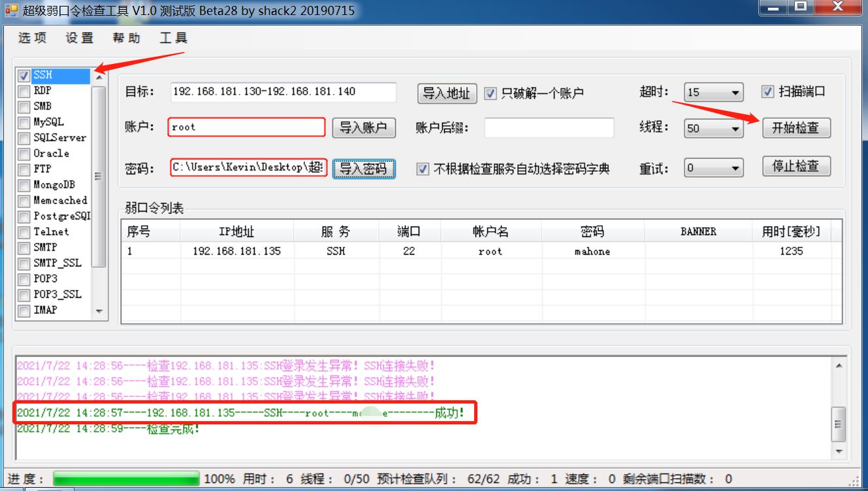Open the 设置 menu
The height and width of the screenshot is (491, 868).
[x=80, y=38]
